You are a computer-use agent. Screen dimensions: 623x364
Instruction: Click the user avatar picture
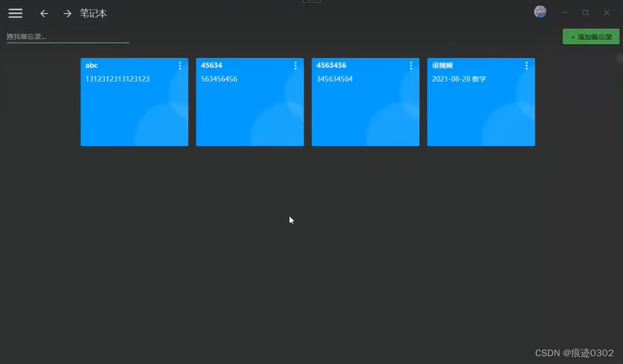(x=540, y=11)
